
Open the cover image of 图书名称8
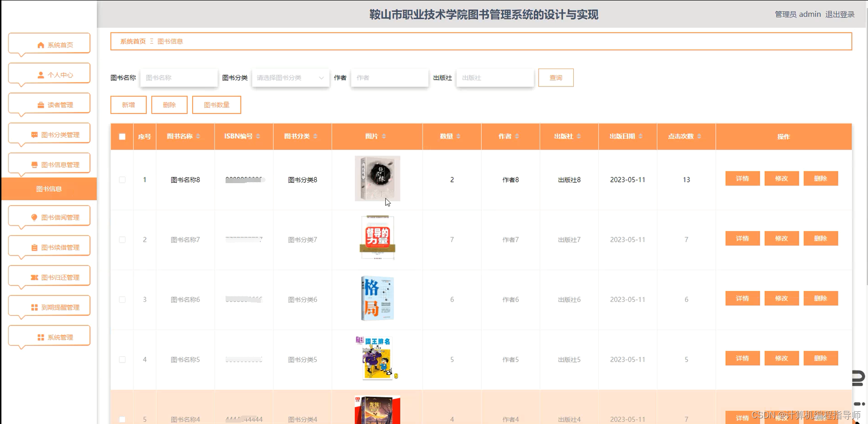(377, 178)
